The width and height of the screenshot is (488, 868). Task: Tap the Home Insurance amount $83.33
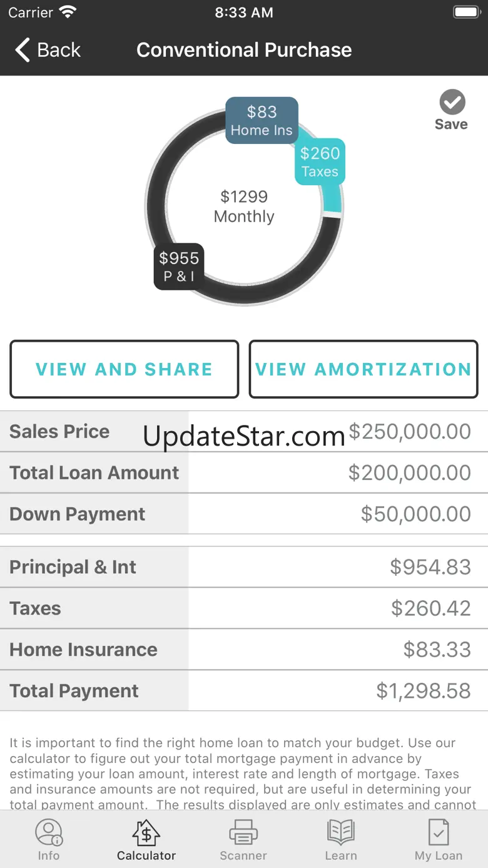437,650
